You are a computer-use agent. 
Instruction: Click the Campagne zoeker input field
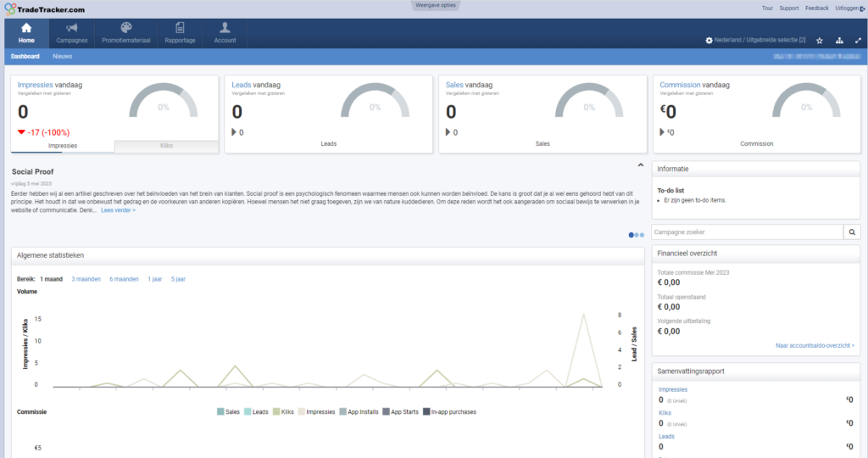747,232
